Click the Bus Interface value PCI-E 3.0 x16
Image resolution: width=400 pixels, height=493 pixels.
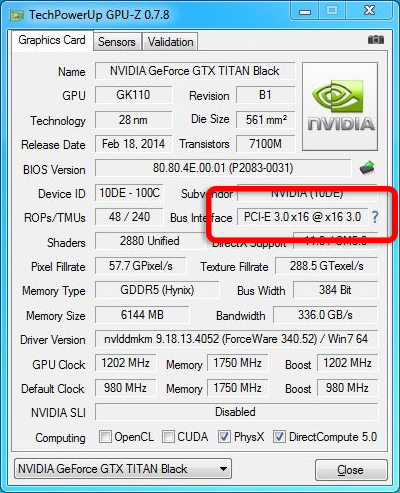pos(302,217)
